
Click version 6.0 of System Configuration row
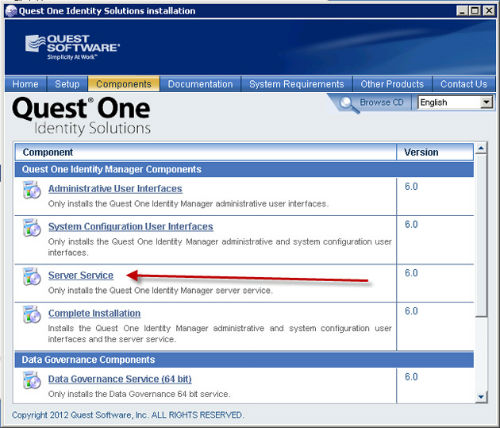(411, 224)
